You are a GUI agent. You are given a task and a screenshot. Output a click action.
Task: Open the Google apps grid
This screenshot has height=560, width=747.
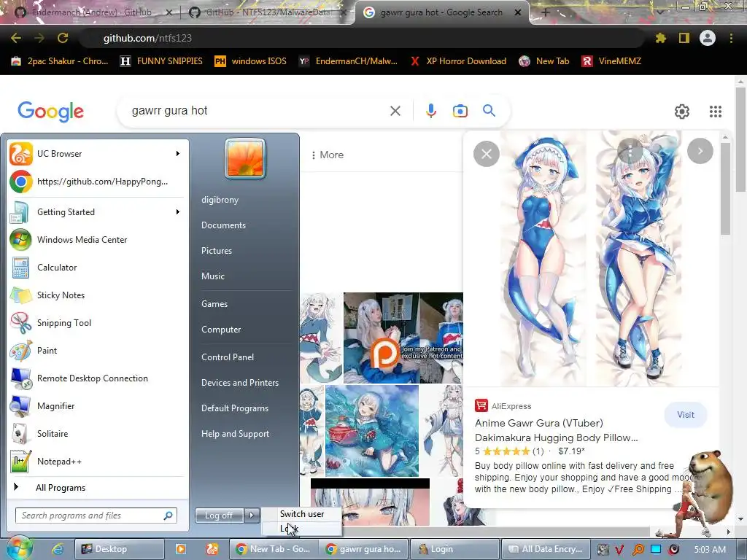coord(715,111)
